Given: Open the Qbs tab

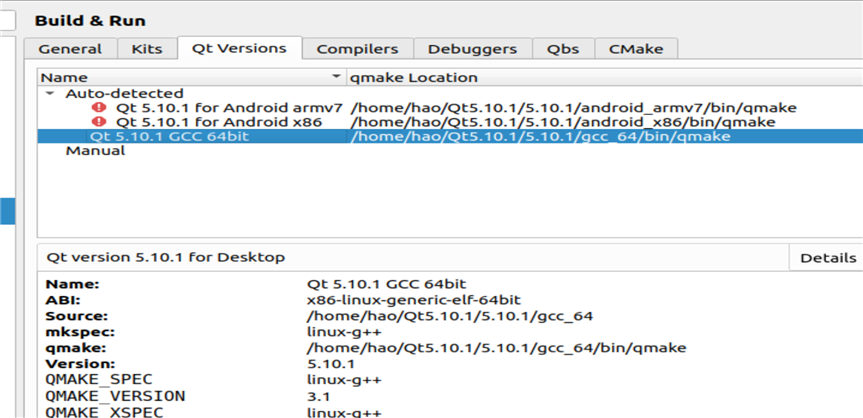Looking at the screenshot, I should tap(563, 48).
